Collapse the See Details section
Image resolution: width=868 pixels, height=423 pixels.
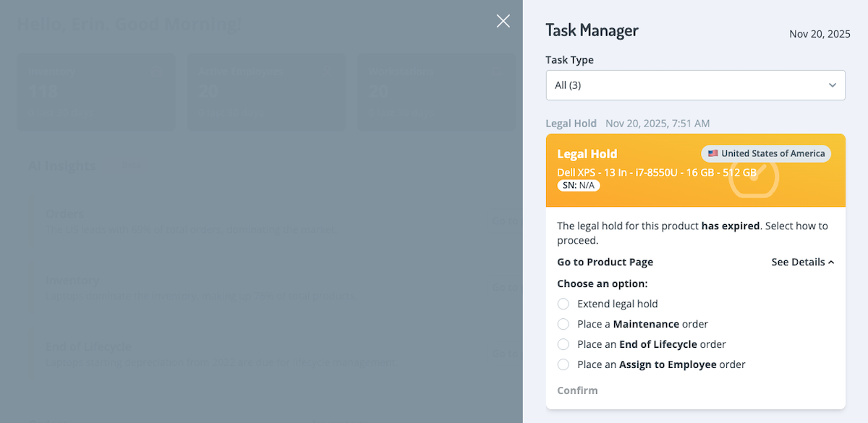pos(802,262)
